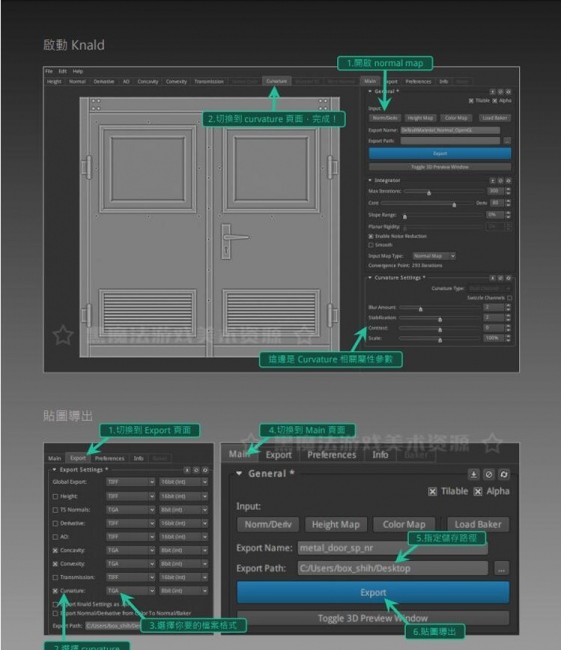Click the circular-arrow refresh icon in the large General header
Screen dimensions: 561x650
pyautogui.click(x=504, y=474)
